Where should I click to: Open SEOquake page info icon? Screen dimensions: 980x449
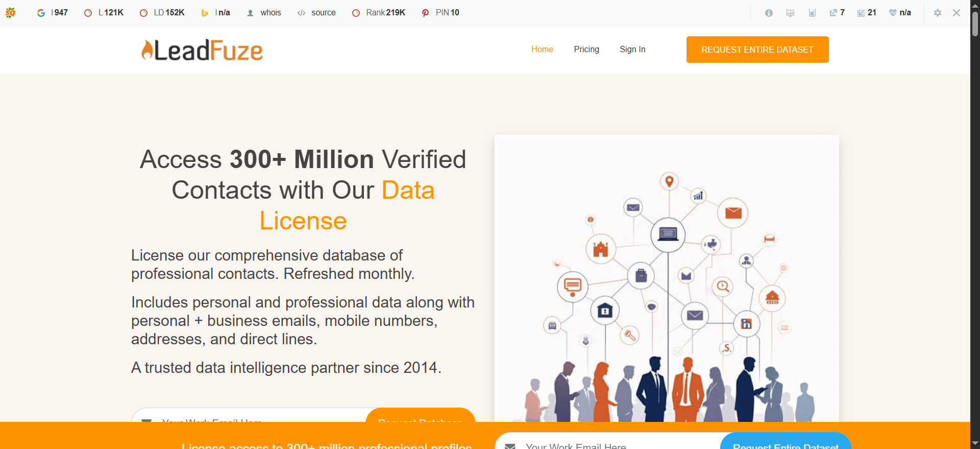769,13
